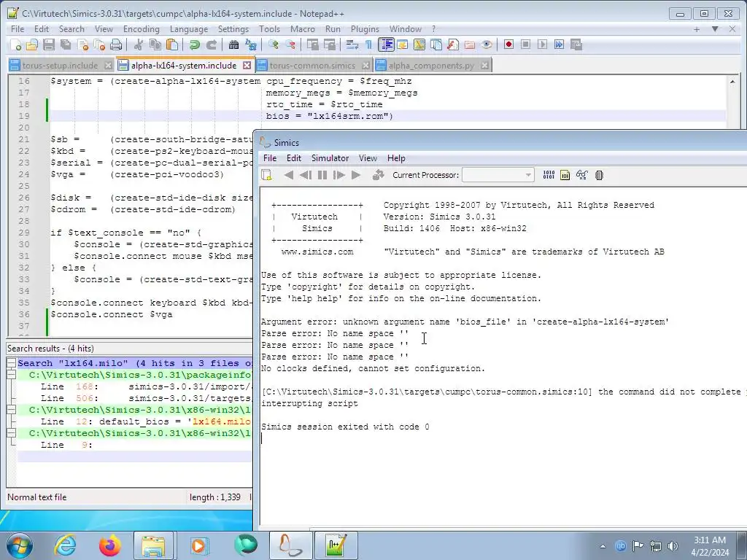Click the Stop Recording macro icon
Image resolution: width=747 pixels, height=560 pixels.
click(x=525, y=44)
